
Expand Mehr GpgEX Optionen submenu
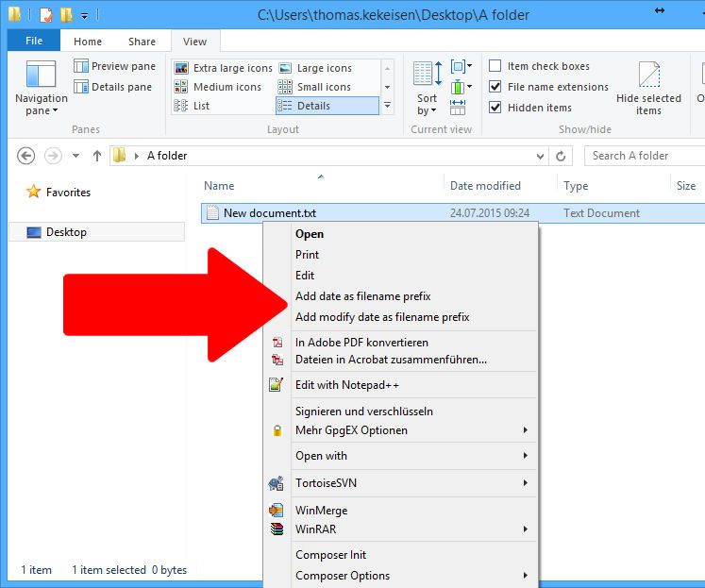click(525, 430)
